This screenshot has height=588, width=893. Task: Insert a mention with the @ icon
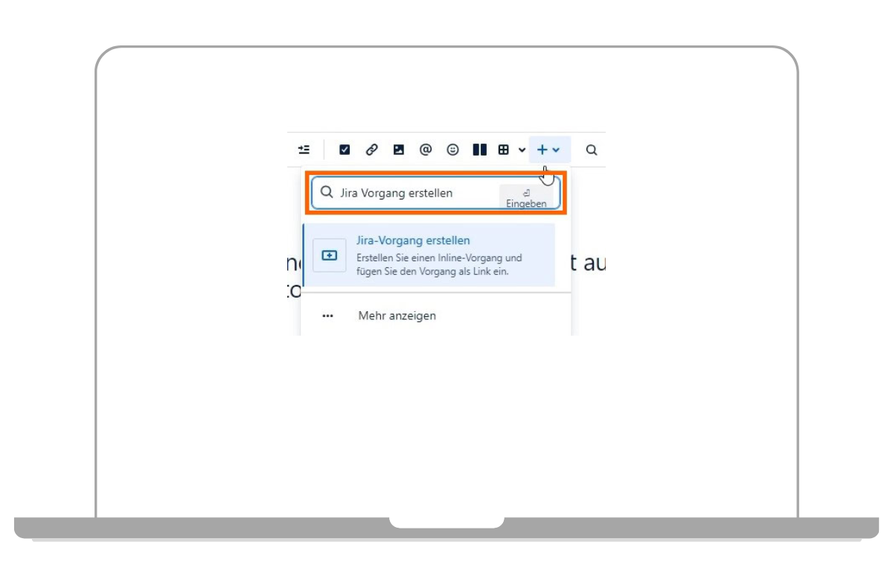(426, 149)
